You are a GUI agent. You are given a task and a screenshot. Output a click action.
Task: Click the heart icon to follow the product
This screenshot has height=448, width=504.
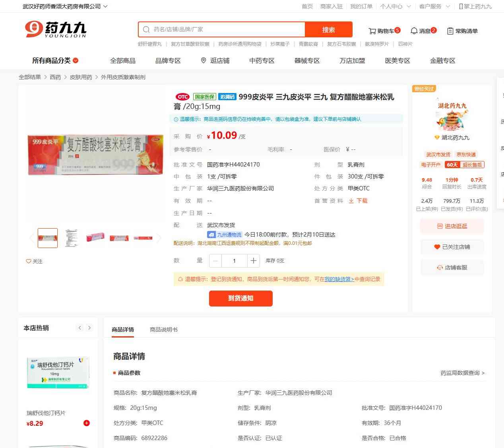pos(29,261)
